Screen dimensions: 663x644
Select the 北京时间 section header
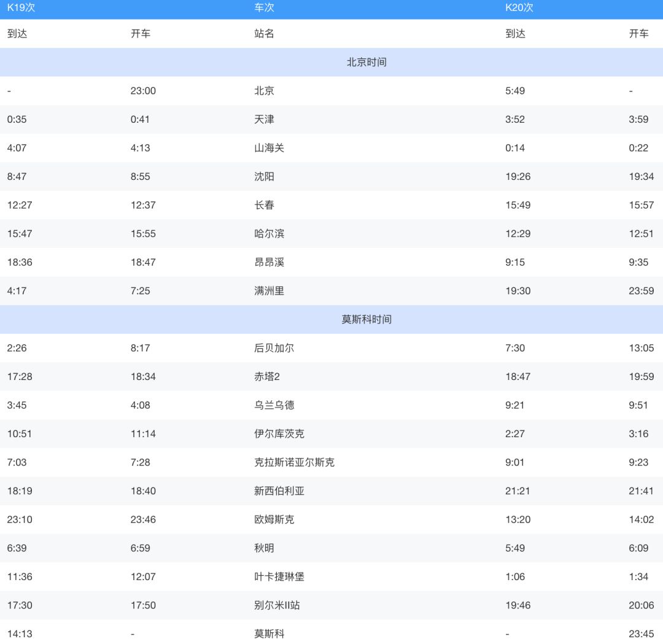[x=366, y=62]
